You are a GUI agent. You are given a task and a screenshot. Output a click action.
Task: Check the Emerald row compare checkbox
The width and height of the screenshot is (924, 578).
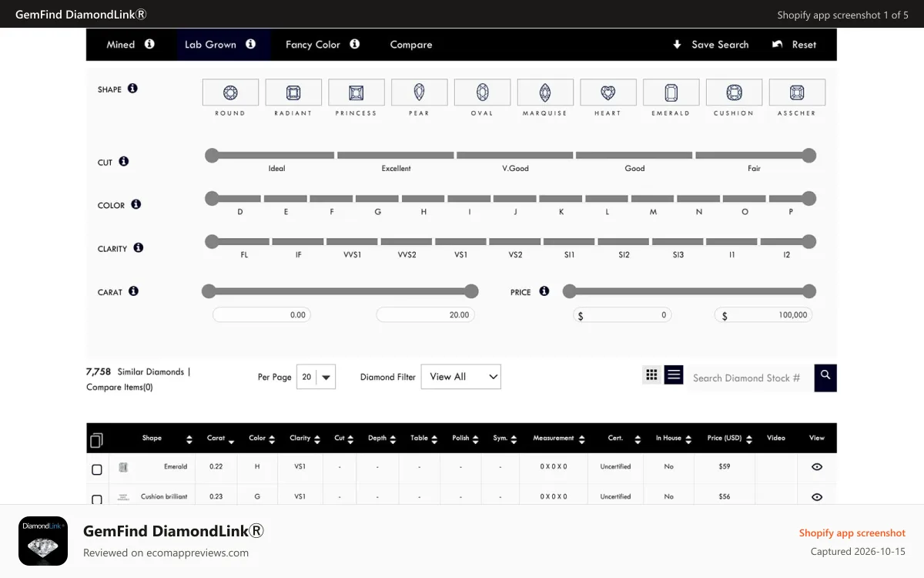point(97,469)
